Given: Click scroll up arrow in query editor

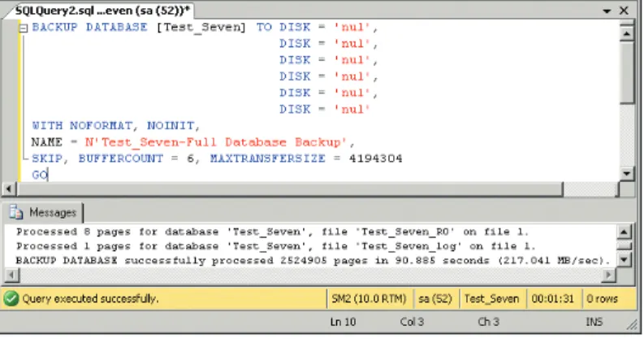Looking at the screenshot, I should [x=627, y=33].
